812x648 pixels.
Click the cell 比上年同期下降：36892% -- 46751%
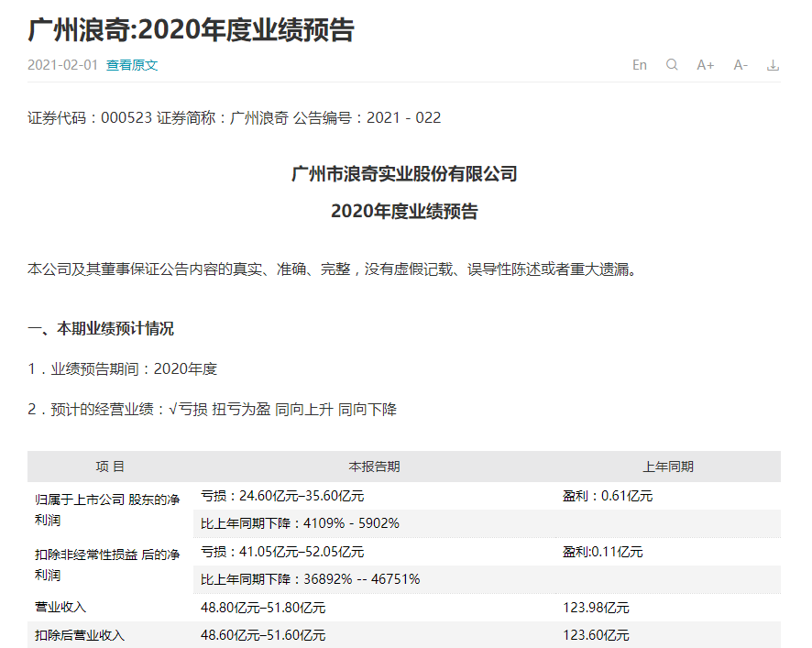pyautogui.click(x=310, y=579)
